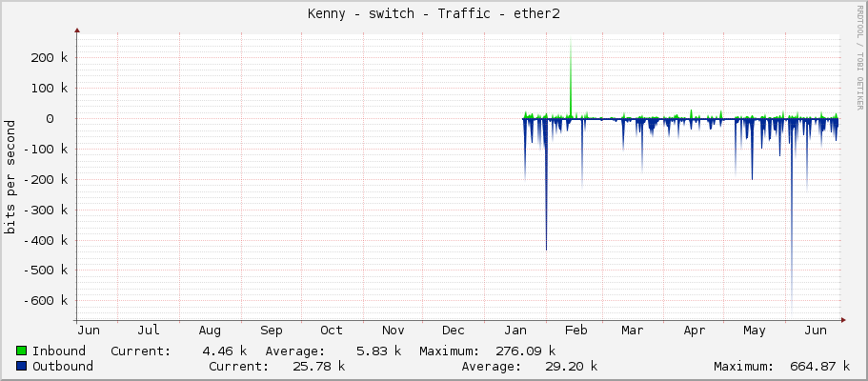Viewport: 868px width, 381px height.
Task: Click the 'Jan' x-axis month label
Action: [x=515, y=331]
